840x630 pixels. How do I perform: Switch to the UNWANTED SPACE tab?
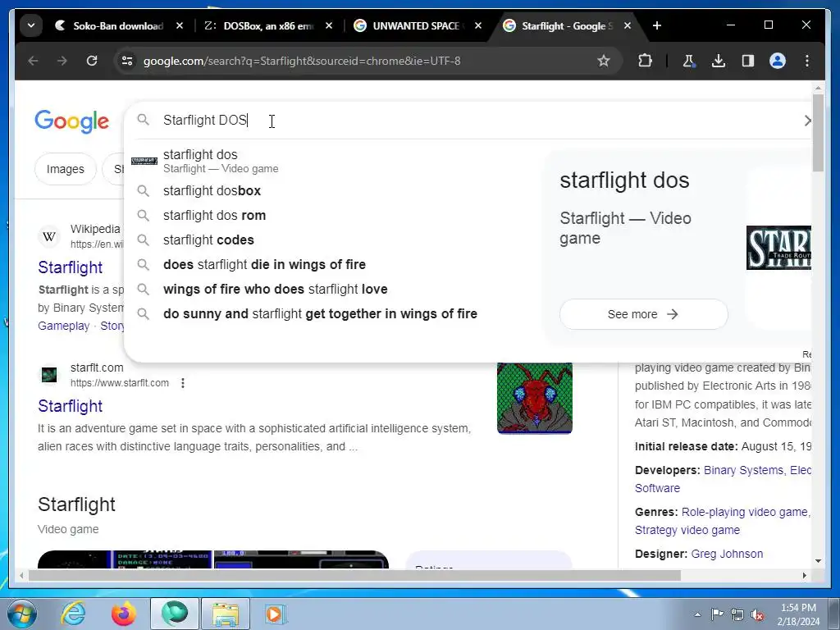click(418, 25)
